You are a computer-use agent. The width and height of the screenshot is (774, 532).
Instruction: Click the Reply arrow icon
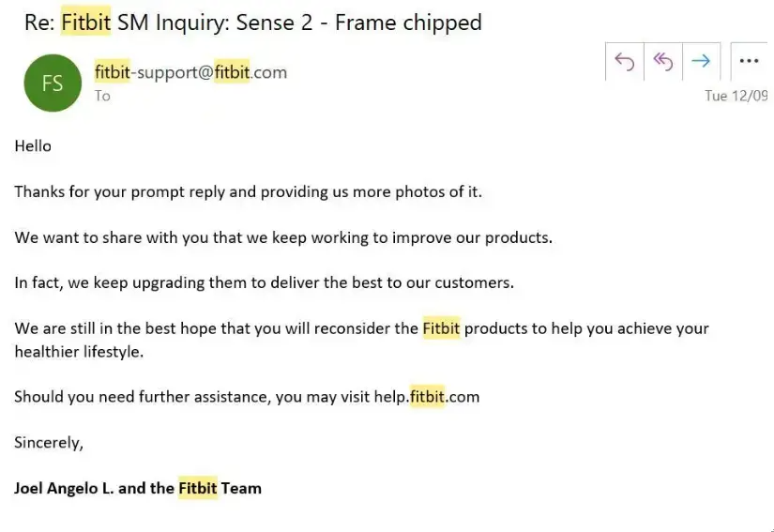pos(625,62)
